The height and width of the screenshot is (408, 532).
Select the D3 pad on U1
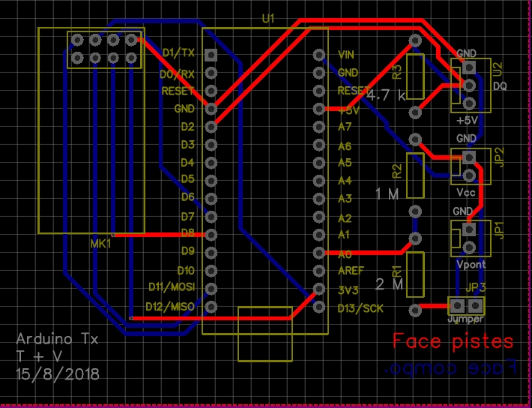[x=211, y=145]
